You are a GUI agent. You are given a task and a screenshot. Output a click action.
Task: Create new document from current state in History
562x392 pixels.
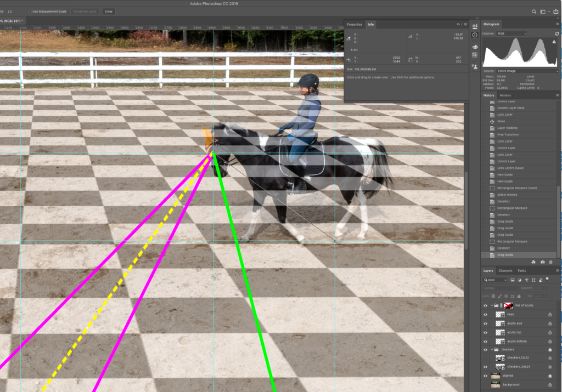533,262
